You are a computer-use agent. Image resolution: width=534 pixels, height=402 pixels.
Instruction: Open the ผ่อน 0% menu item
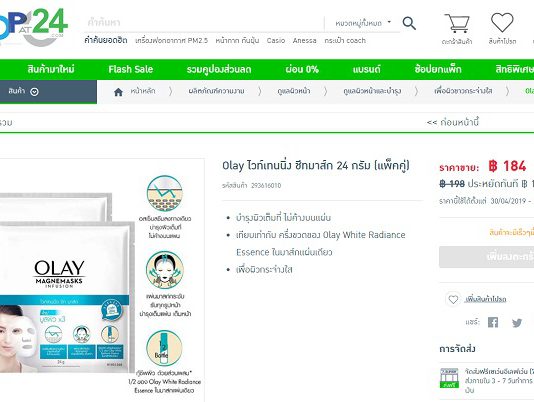pyautogui.click(x=302, y=69)
